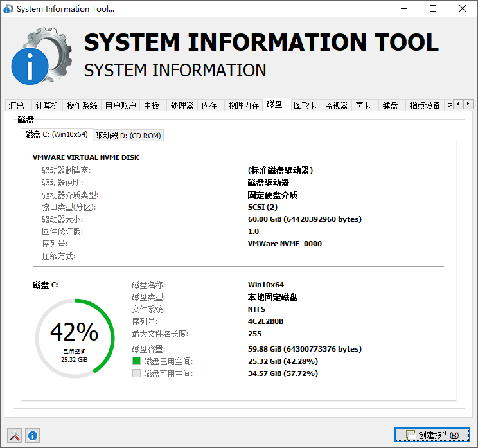Close the System Information Tool window
Screen dimensions: 478x448
463,8
